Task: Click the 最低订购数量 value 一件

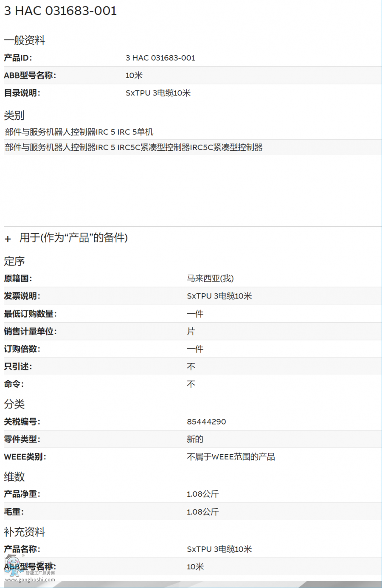Action: click(195, 314)
